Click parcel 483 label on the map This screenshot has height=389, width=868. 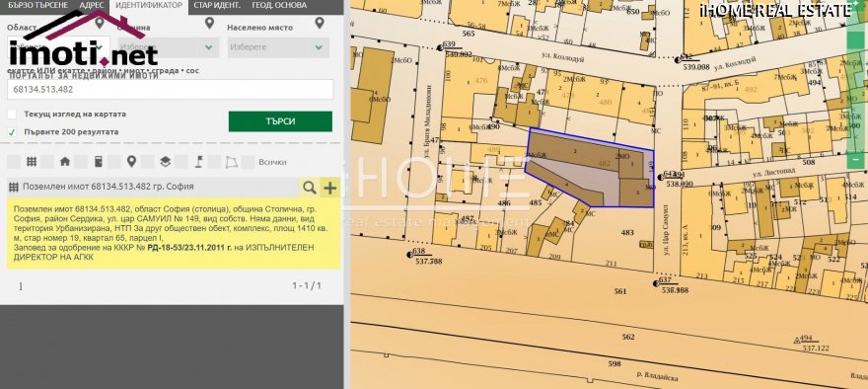(x=627, y=233)
